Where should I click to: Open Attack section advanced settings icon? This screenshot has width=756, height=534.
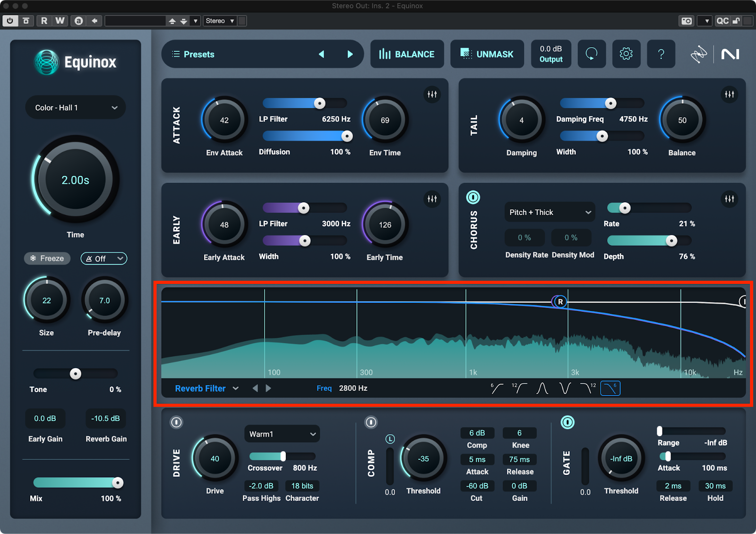pos(432,94)
